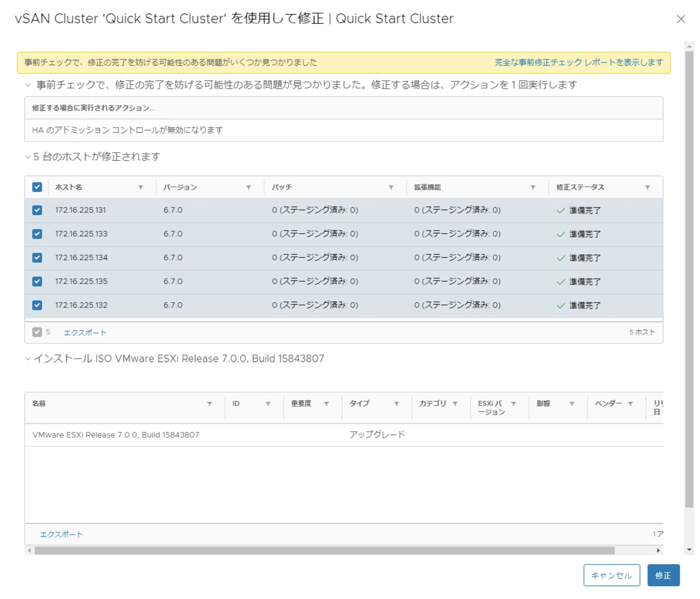
Task: Click the vertical scrollbar down arrow
Action: pos(689,549)
